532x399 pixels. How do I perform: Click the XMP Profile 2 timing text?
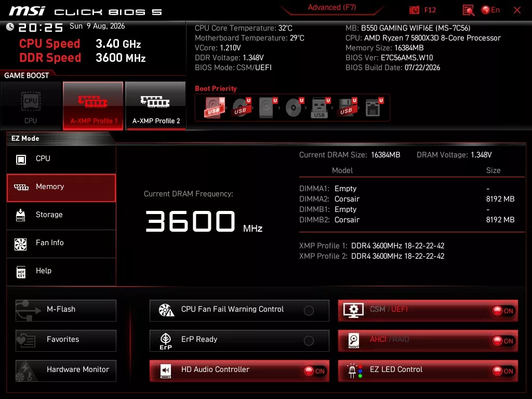point(397,256)
